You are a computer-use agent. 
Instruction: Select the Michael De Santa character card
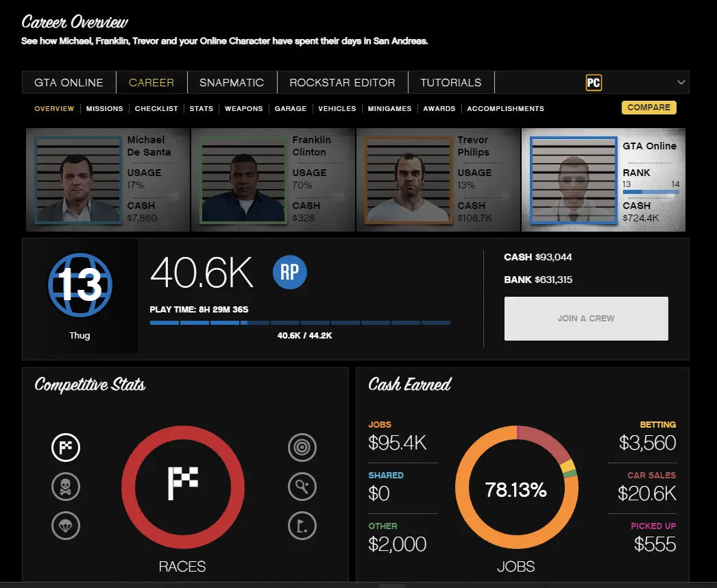[108, 180]
